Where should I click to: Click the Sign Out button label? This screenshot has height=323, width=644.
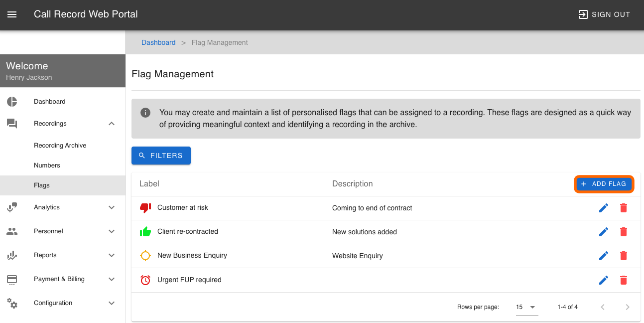[611, 14]
